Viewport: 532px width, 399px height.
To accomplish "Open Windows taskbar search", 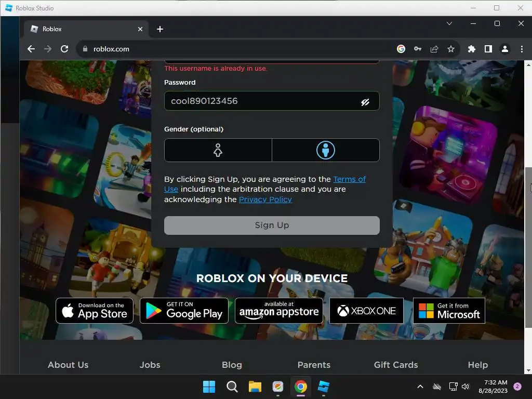I will 232,387.
